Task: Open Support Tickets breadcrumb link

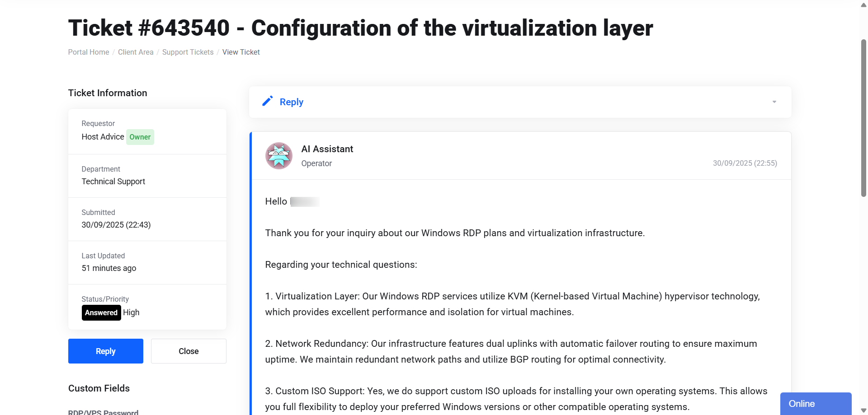Action: (x=188, y=52)
